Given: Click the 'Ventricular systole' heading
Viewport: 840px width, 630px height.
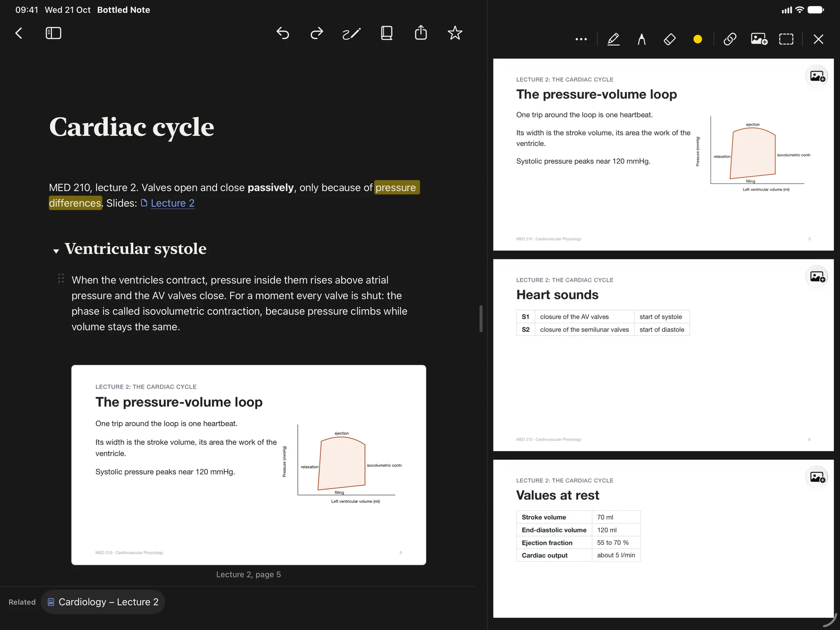Looking at the screenshot, I should click(x=135, y=249).
